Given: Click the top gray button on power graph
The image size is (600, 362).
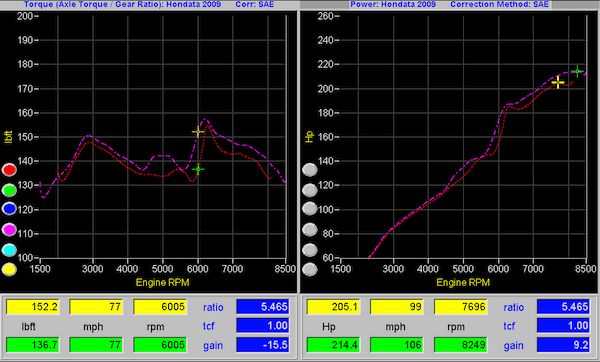Looking at the screenshot, I should pyautogui.click(x=310, y=170).
